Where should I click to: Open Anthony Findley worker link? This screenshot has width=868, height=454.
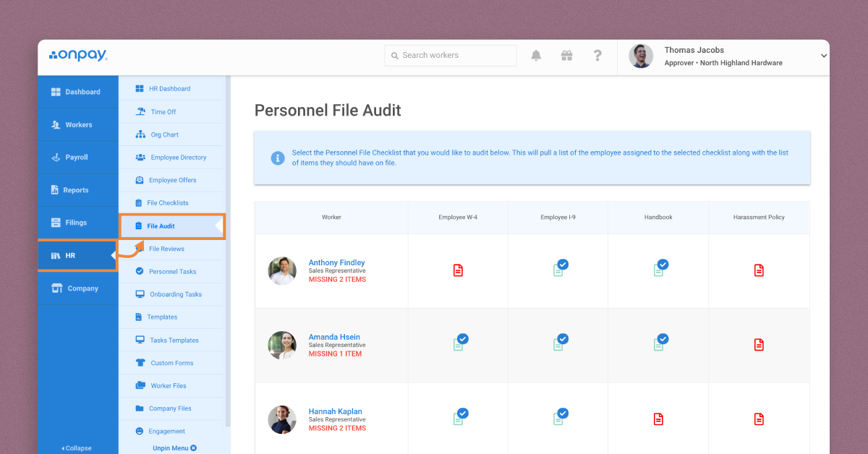[336, 262]
